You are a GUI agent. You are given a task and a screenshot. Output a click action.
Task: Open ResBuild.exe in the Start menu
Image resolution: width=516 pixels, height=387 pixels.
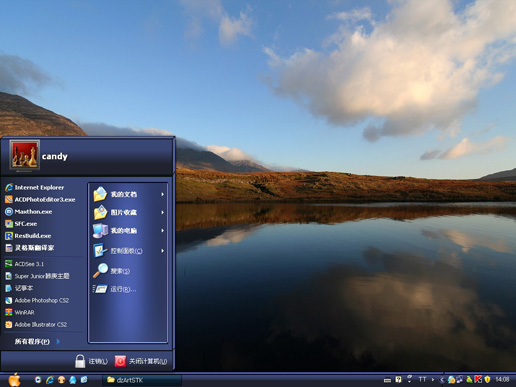click(28, 236)
